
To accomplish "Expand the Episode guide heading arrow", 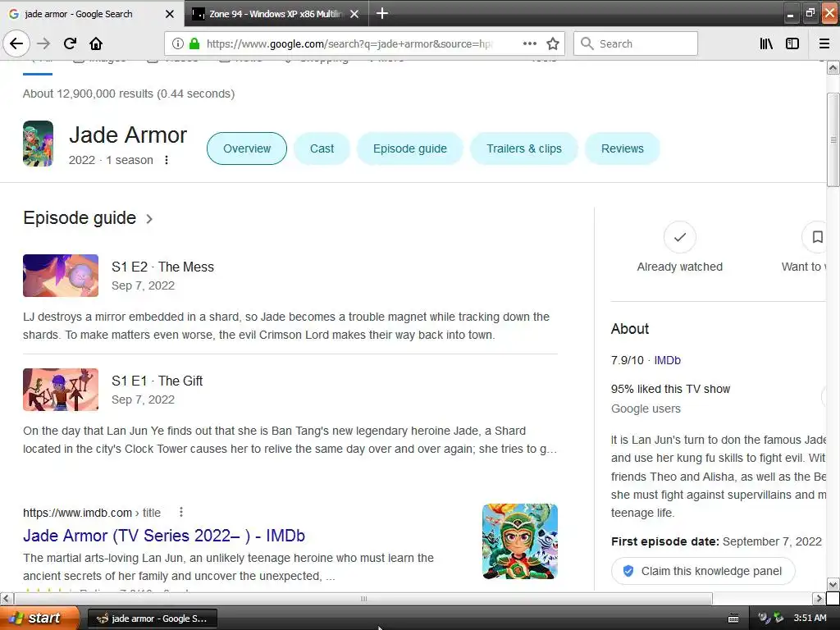I will pos(149,218).
